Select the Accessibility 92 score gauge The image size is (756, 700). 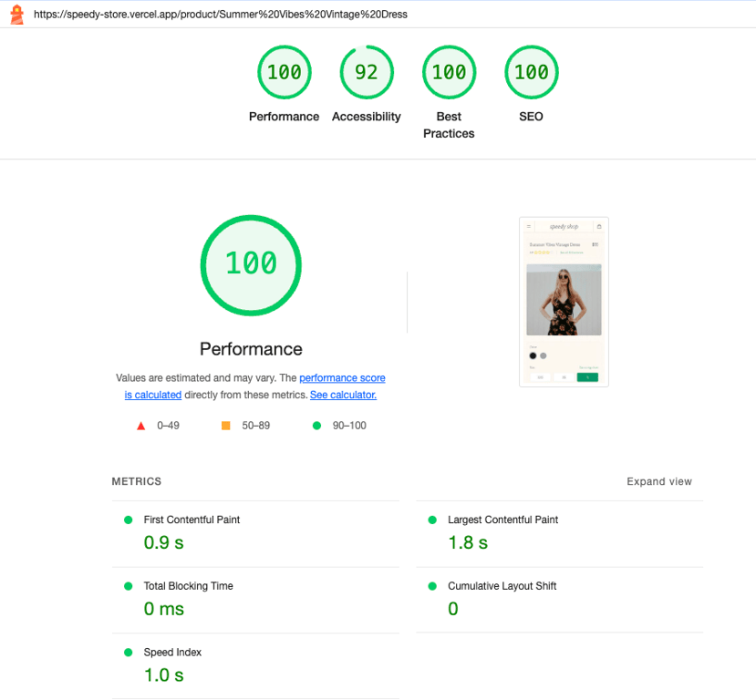367,72
